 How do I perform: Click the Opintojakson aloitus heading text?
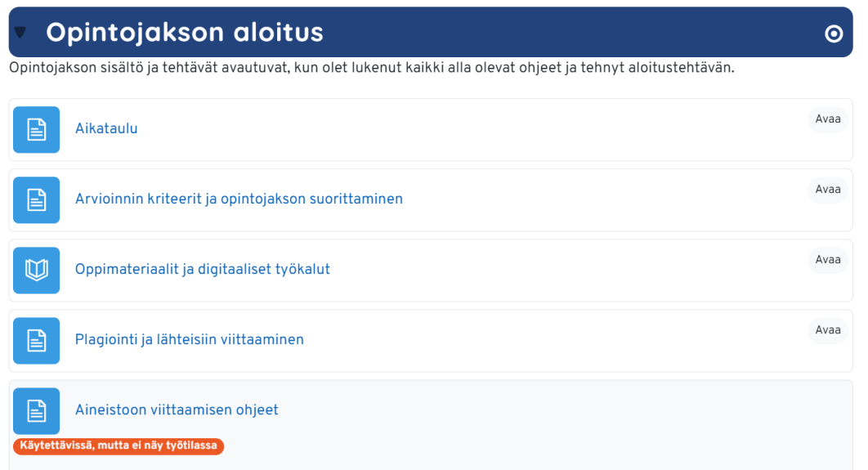tap(185, 33)
